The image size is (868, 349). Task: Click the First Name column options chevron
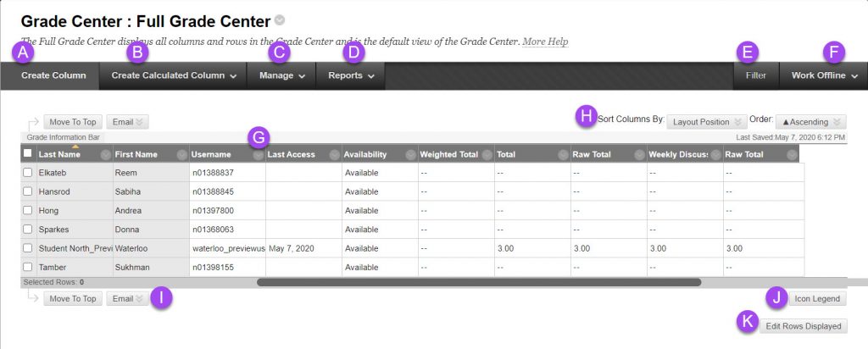(x=181, y=155)
